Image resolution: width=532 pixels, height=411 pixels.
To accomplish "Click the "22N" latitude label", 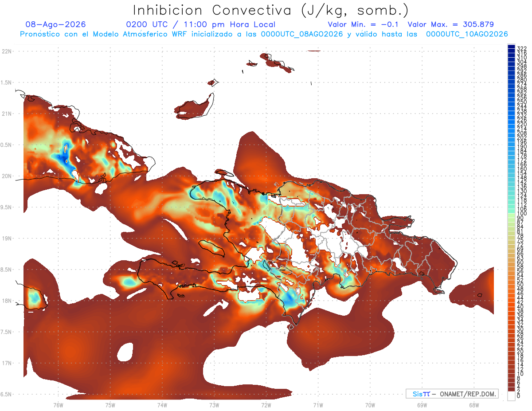I will (x=7, y=51).
